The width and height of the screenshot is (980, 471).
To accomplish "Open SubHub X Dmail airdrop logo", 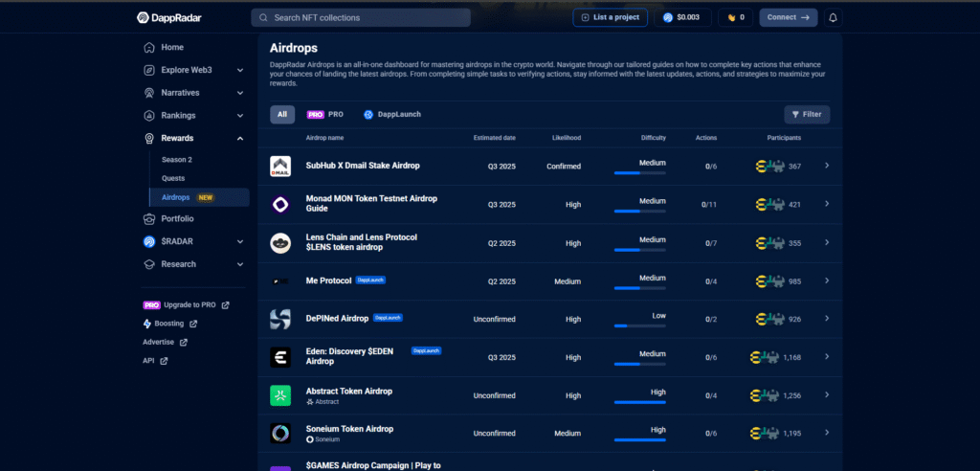I will click(280, 167).
